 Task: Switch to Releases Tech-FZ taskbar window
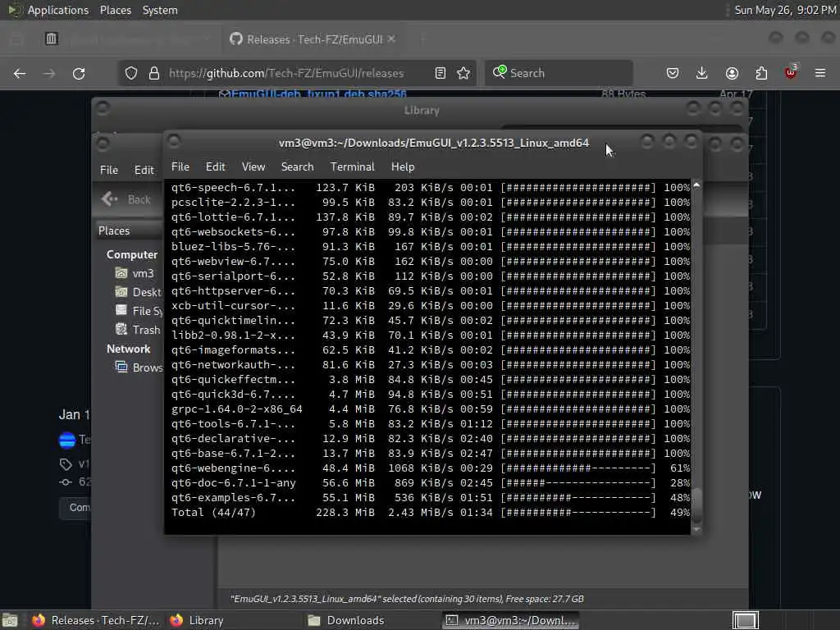click(95, 620)
